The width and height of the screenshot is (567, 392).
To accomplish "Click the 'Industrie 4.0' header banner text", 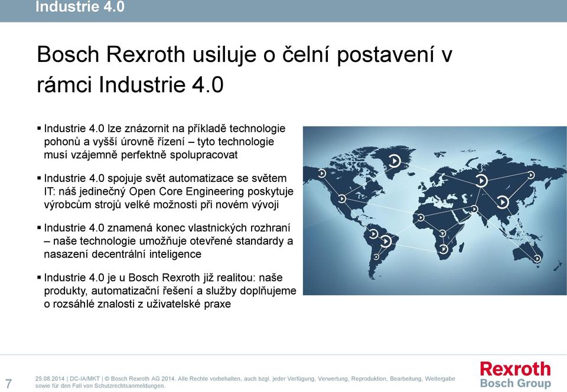I will pyautogui.click(x=80, y=6).
